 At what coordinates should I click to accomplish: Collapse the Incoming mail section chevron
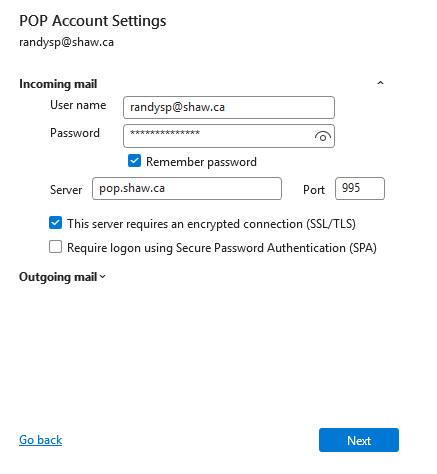pyautogui.click(x=380, y=83)
